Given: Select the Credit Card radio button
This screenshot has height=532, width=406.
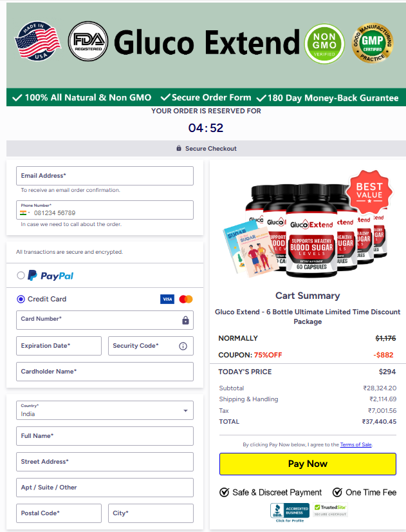Looking at the screenshot, I should (x=21, y=299).
